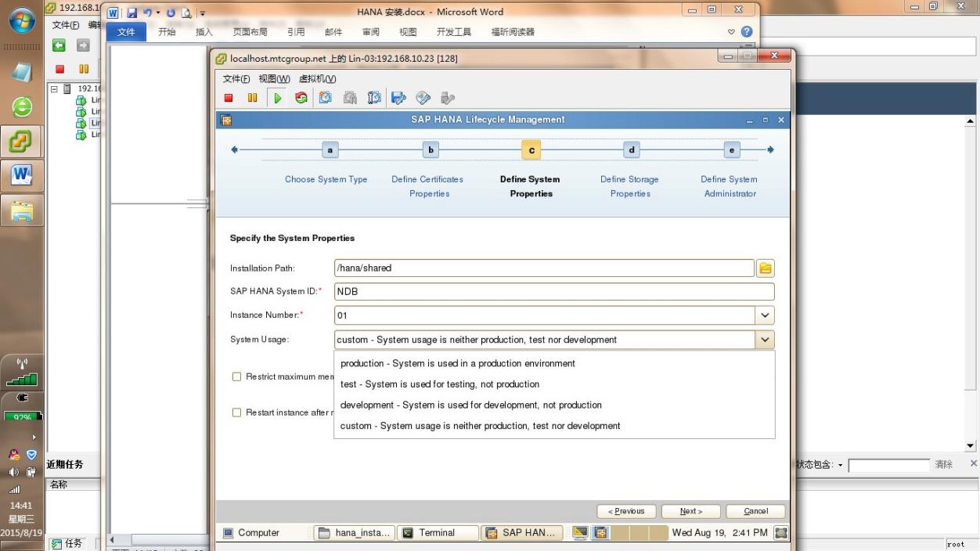980x551 pixels.
Task: Click the Installation Path field
Action: tap(544, 268)
